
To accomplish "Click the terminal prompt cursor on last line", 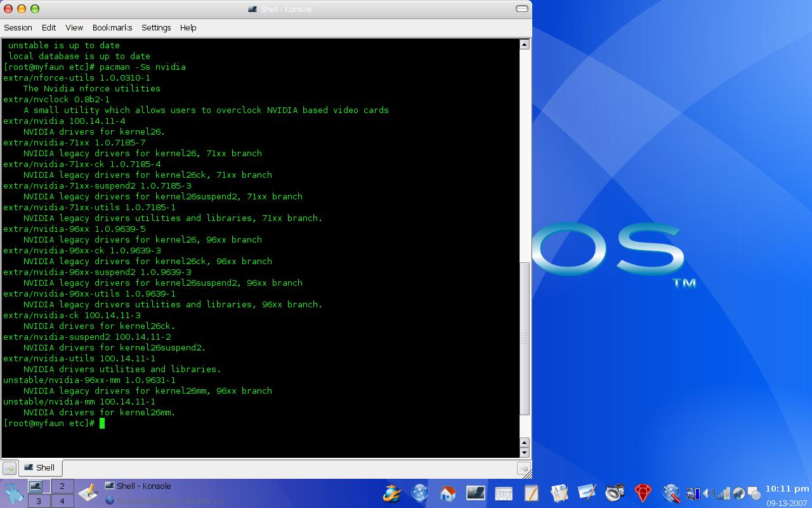I will (102, 423).
